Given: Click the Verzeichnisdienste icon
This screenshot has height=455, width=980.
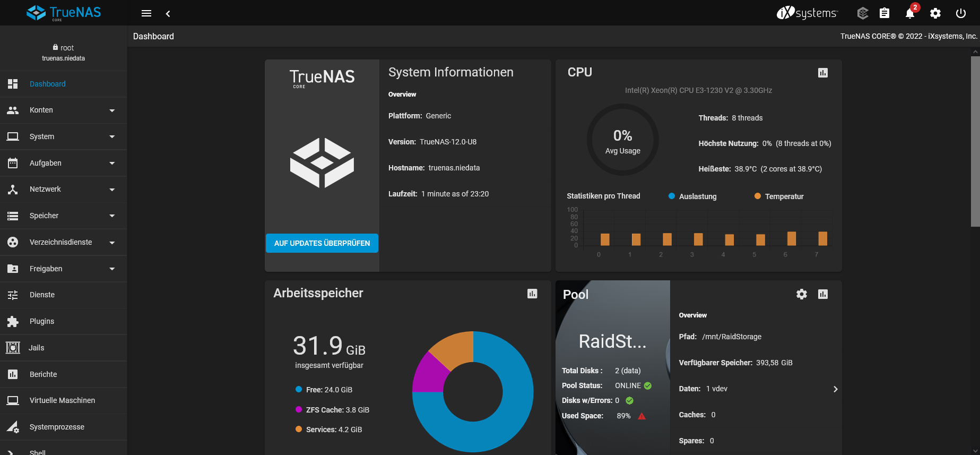Looking at the screenshot, I should point(13,242).
